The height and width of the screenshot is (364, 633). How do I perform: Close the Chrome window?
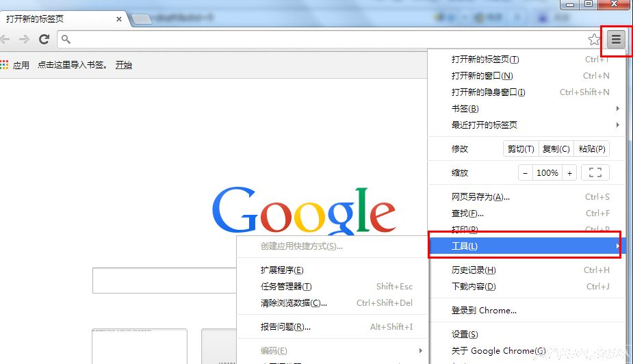(x=614, y=4)
